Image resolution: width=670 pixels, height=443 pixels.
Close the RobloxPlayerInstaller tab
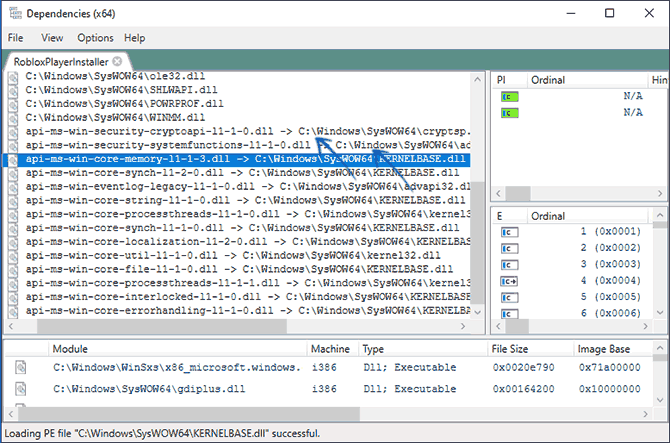[x=117, y=62]
